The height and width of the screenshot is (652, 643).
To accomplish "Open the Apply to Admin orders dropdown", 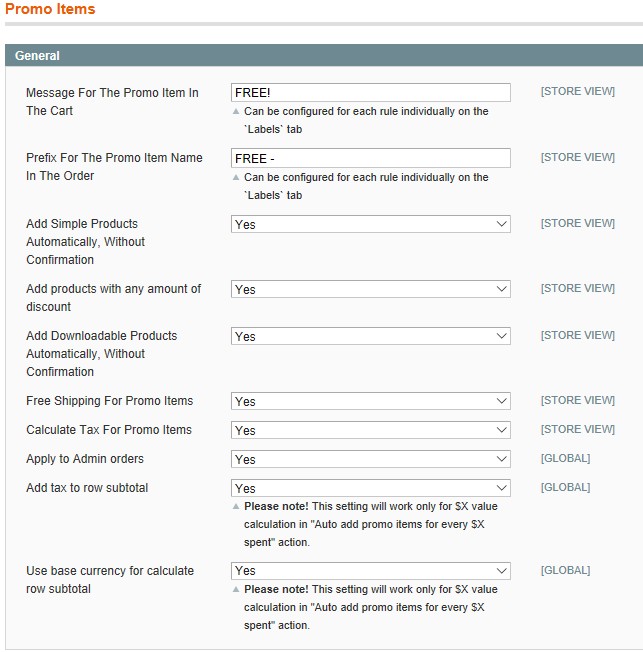I will [x=370, y=459].
